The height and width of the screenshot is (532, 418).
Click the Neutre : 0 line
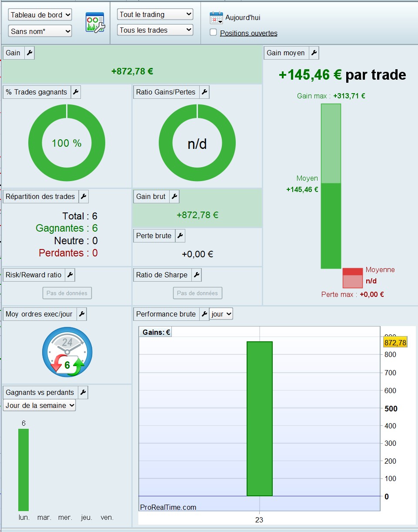tap(76, 241)
